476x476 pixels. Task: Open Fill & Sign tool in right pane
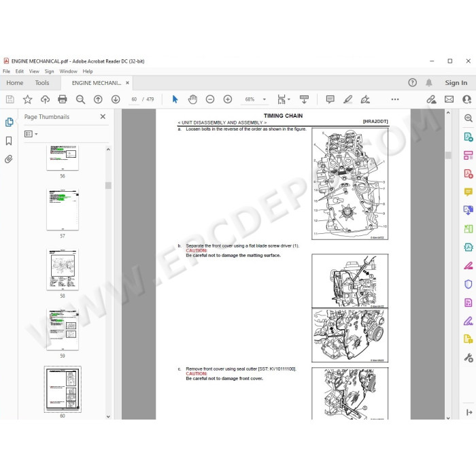[468, 321]
